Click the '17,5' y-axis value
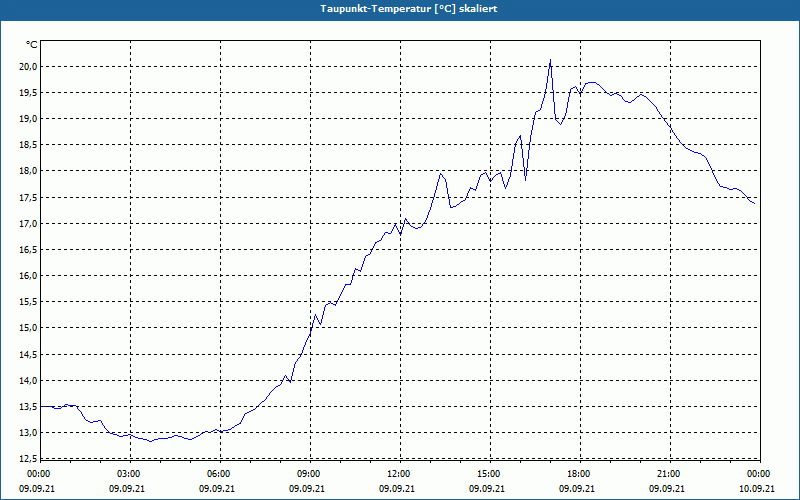Viewport: 800px width, 500px height. pos(29,197)
